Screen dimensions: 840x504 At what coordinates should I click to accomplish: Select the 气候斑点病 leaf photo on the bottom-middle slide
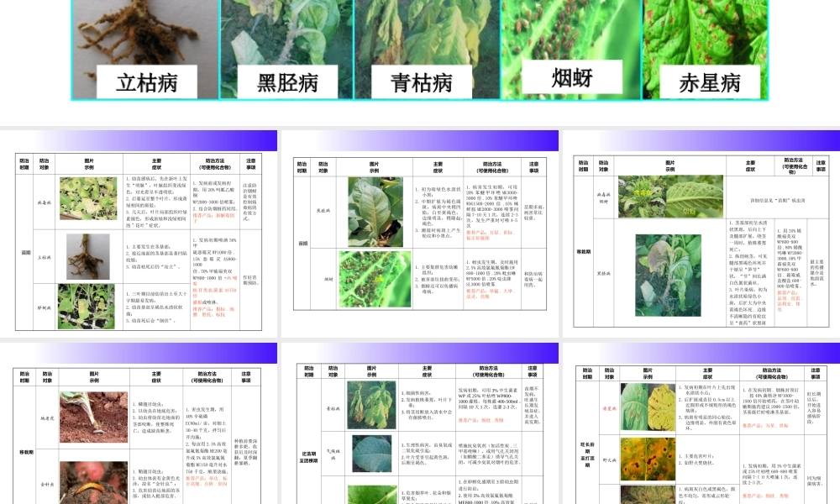coord(374,454)
